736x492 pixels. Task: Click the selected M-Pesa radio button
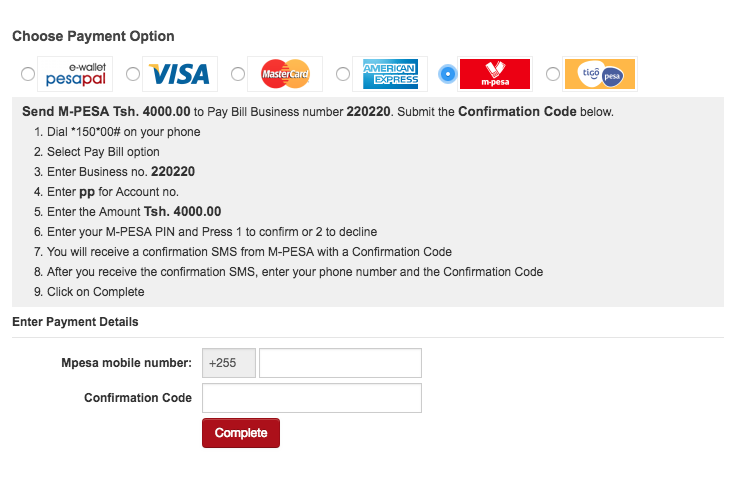(447, 74)
